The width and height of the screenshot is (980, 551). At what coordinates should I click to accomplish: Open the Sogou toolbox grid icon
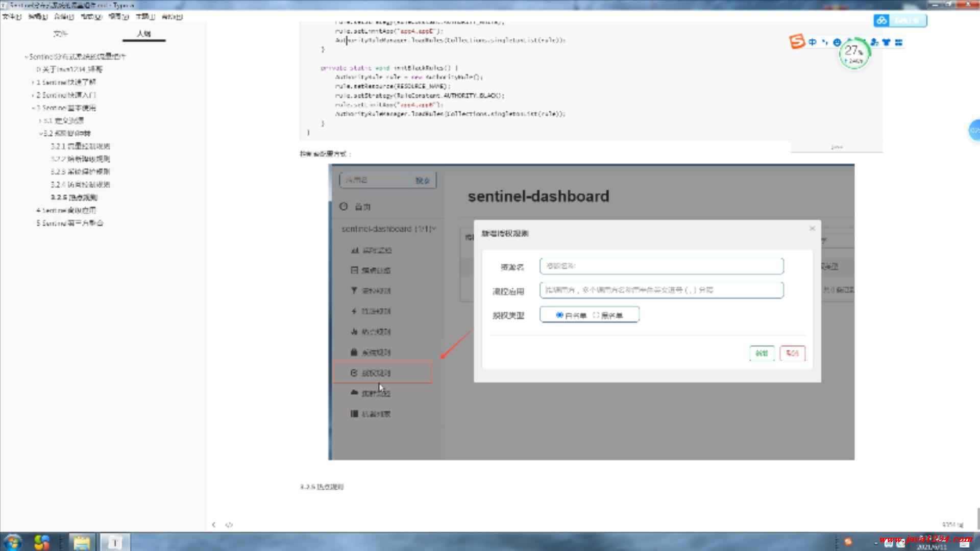pyautogui.click(x=899, y=42)
